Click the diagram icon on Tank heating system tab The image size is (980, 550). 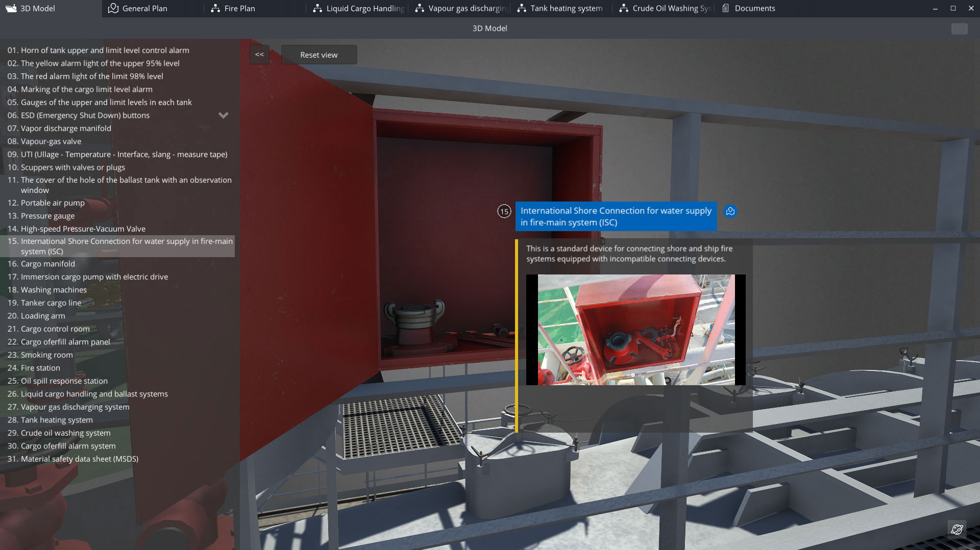click(x=522, y=8)
